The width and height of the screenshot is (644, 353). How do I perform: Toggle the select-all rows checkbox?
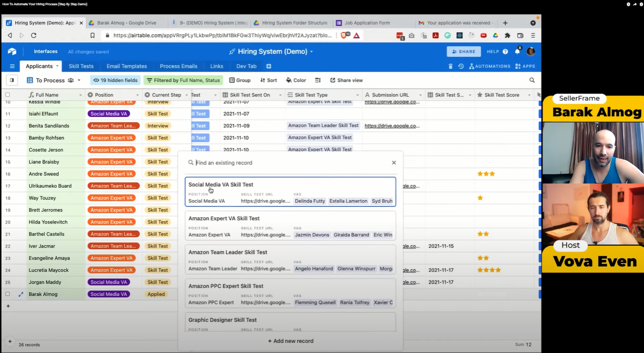tap(8, 95)
